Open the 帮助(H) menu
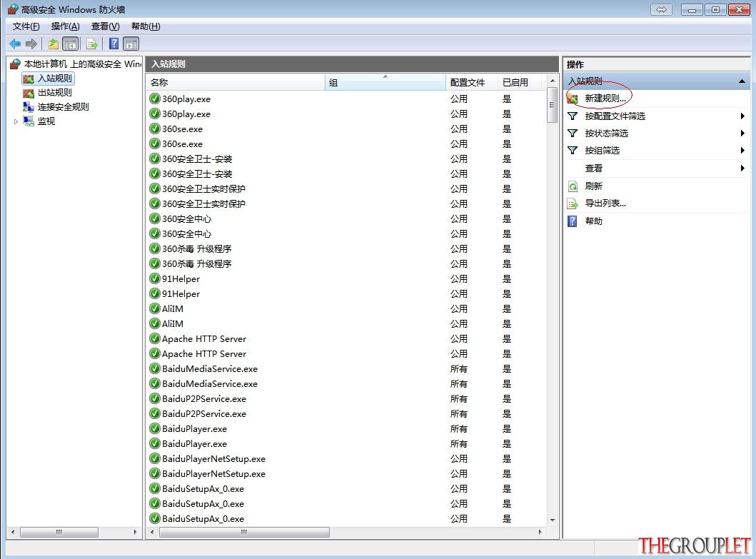This screenshot has width=756, height=559. [x=146, y=26]
